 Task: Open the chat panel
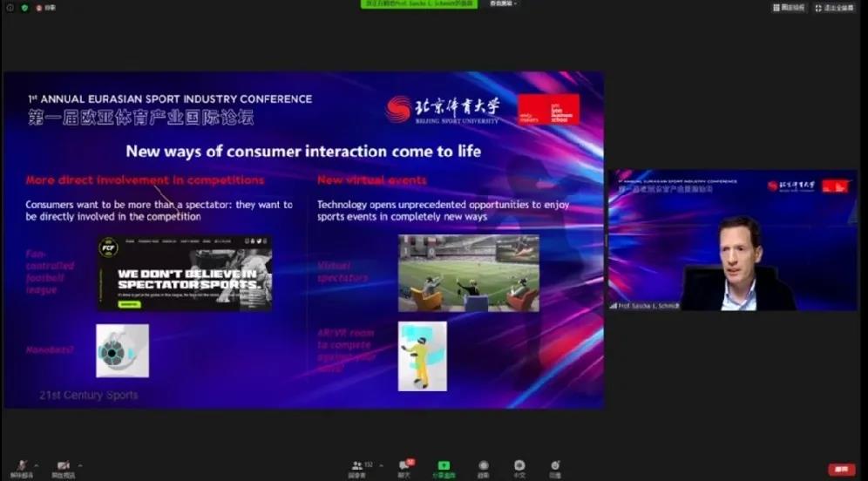[404, 467]
